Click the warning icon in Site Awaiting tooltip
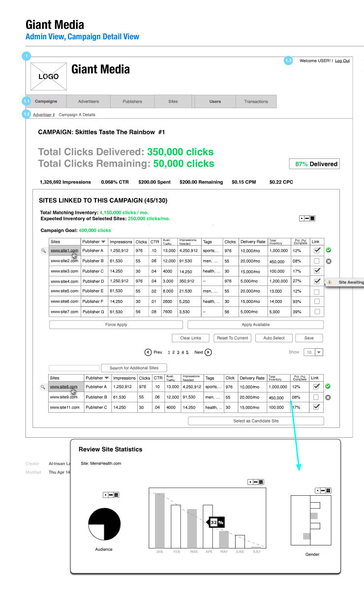The width and height of the screenshot is (364, 602). 330,282
